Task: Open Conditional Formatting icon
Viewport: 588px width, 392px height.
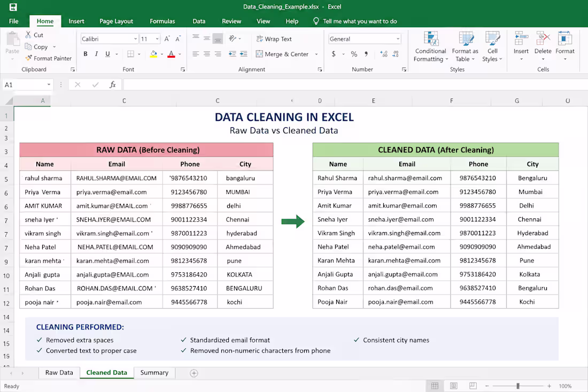Action: (431, 39)
